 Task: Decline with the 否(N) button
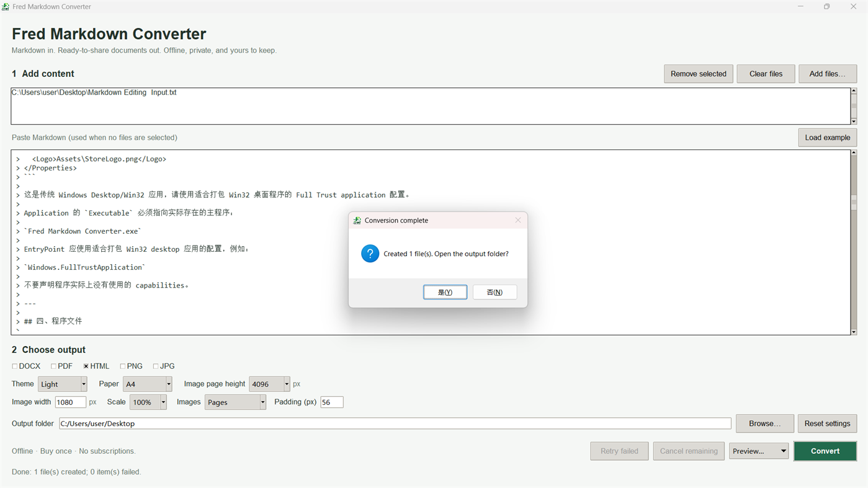[x=494, y=292]
